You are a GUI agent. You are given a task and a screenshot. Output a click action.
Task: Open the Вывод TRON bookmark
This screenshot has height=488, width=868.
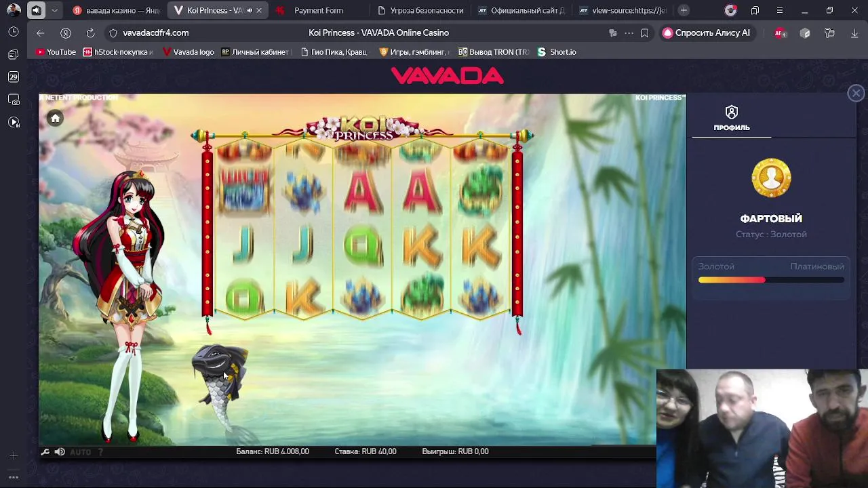pos(494,52)
